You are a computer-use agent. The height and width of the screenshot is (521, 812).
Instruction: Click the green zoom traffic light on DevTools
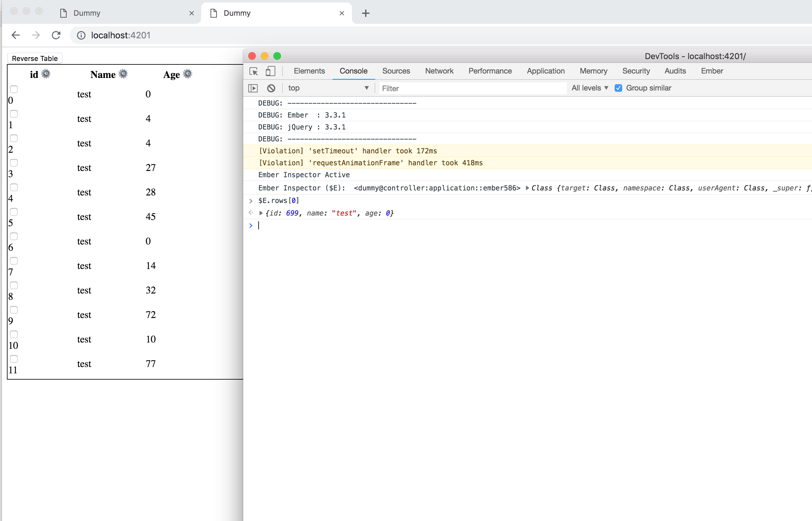[277, 56]
